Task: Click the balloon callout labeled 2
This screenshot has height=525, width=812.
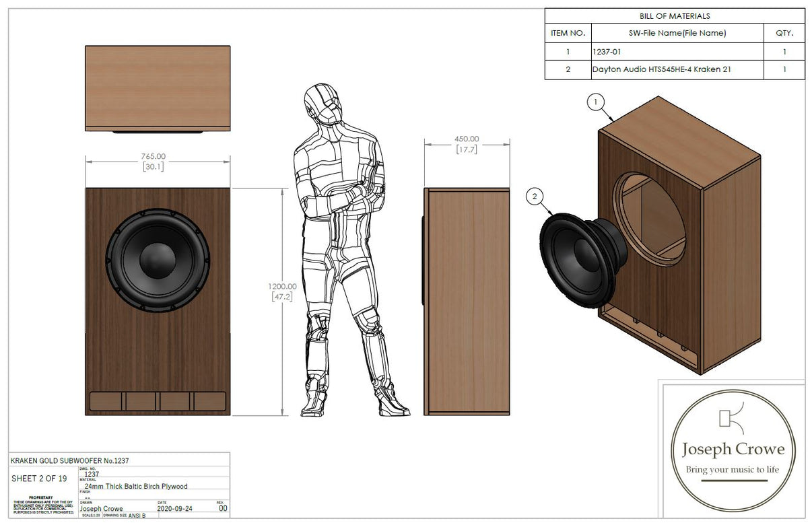Action: (535, 196)
